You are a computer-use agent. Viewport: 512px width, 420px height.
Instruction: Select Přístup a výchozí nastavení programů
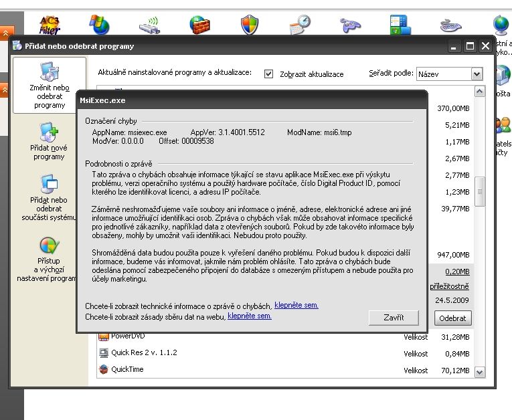(48, 259)
